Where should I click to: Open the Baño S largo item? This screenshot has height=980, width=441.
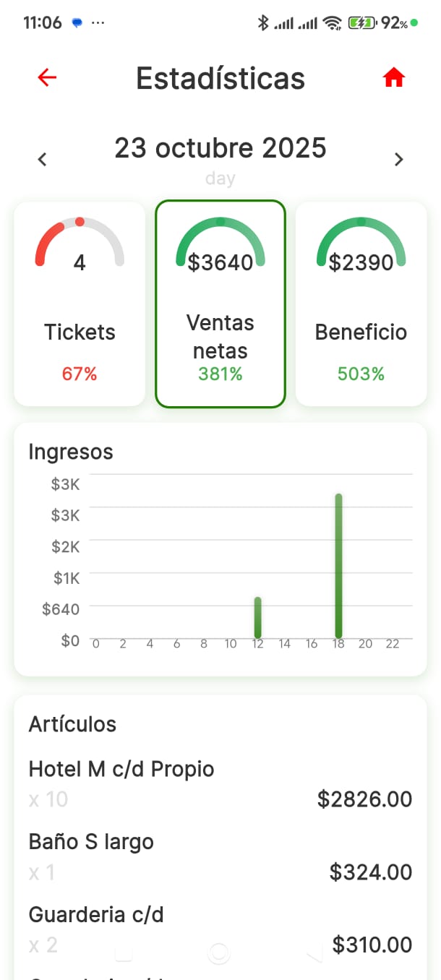[x=220, y=857]
